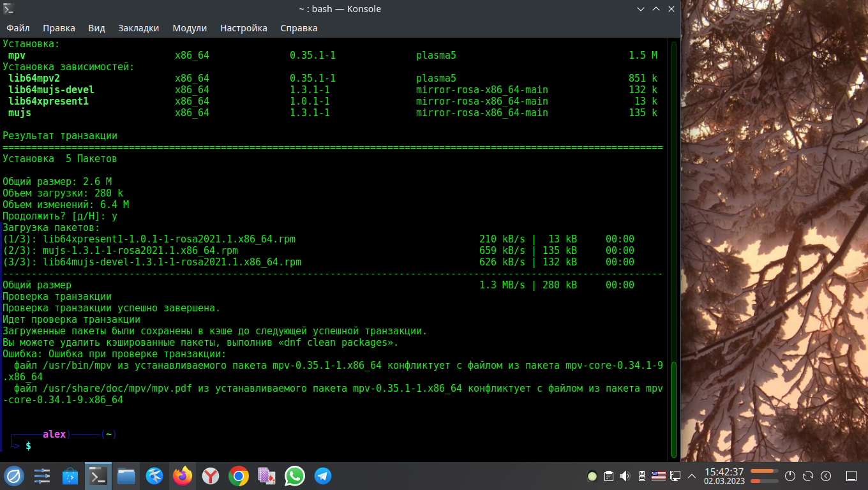Open the Файл menu

[18, 28]
